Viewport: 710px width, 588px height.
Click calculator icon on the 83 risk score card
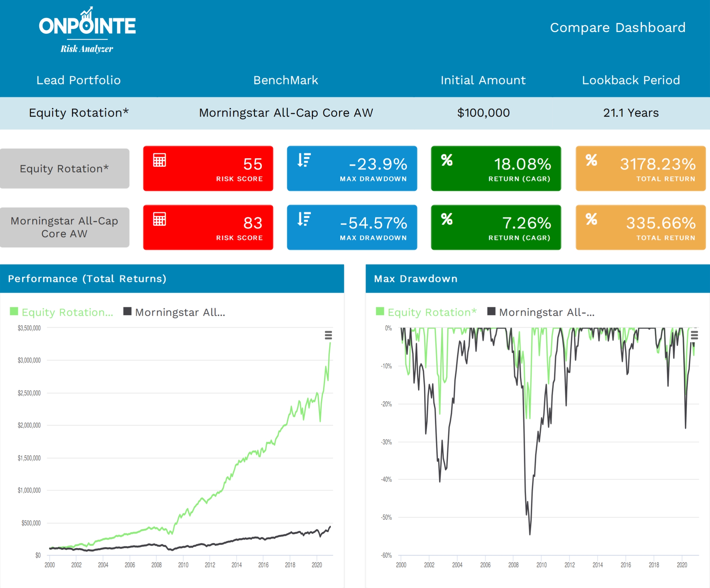click(x=160, y=219)
